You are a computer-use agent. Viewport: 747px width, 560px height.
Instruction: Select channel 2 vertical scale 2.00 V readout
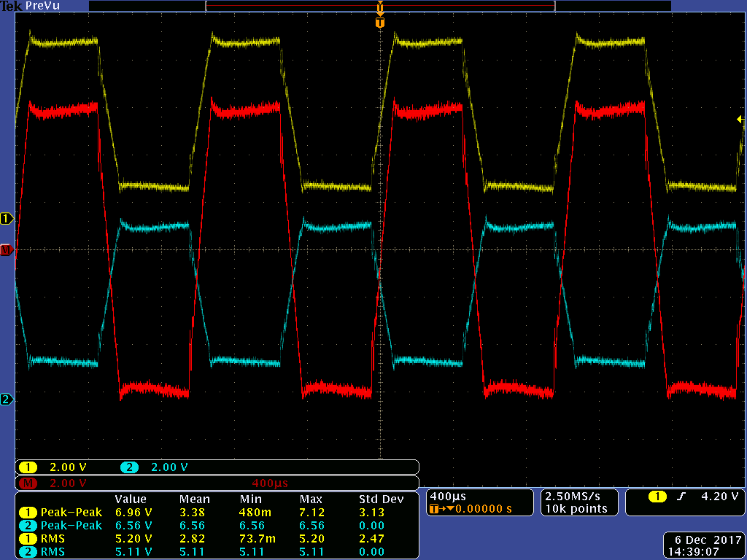(169, 467)
